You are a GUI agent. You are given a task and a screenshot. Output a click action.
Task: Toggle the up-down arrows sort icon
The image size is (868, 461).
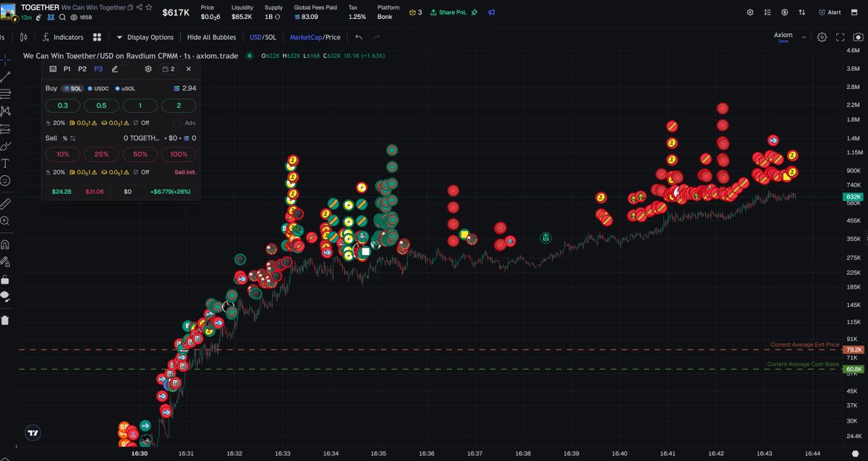point(801,12)
